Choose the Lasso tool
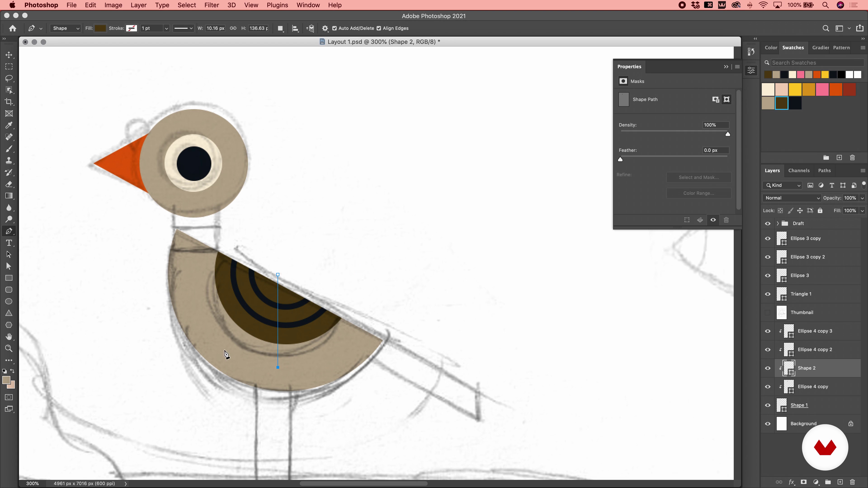The height and width of the screenshot is (488, 868). pyautogui.click(x=9, y=78)
